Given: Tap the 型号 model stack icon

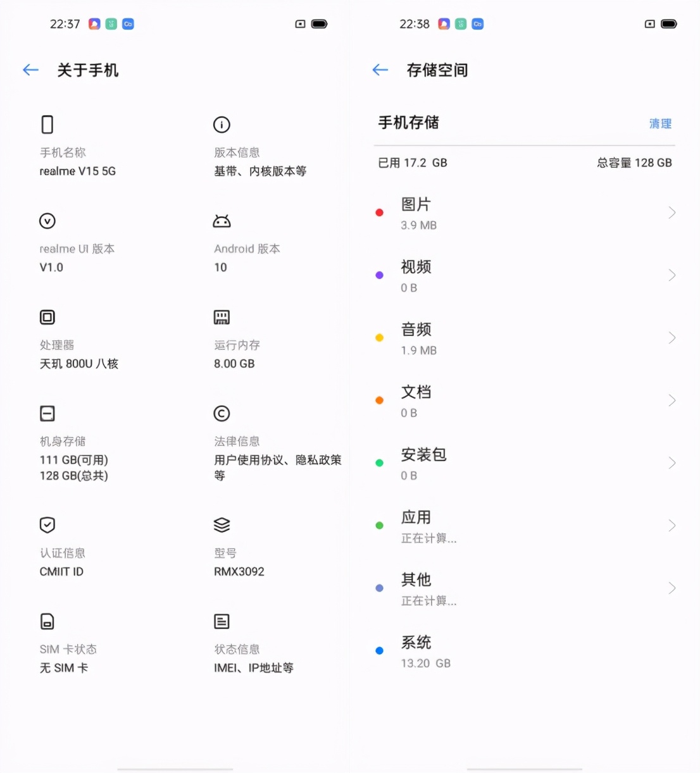Looking at the screenshot, I should [222, 525].
